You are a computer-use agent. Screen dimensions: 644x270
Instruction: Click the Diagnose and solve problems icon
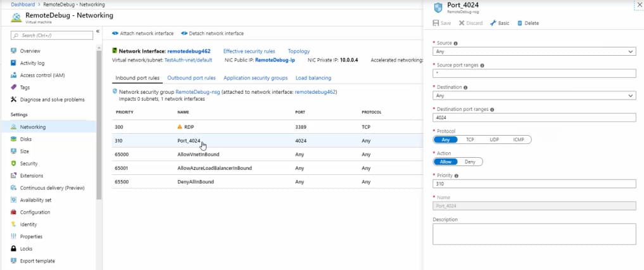[x=13, y=100]
